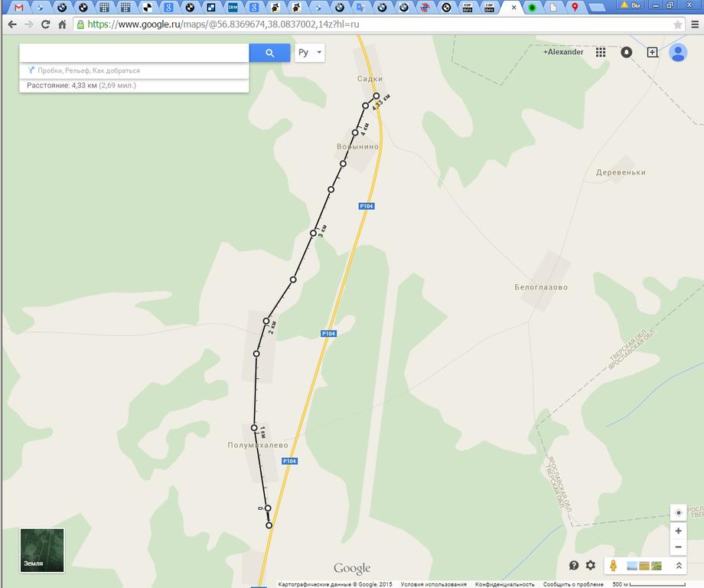Image resolution: width=704 pixels, height=588 pixels.
Task: Zoom in on the map
Action: 678,531
